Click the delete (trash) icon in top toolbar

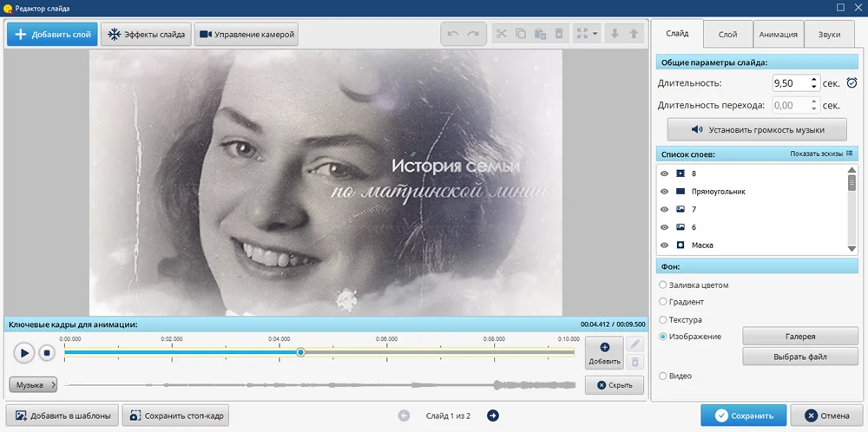(x=559, y=34)
